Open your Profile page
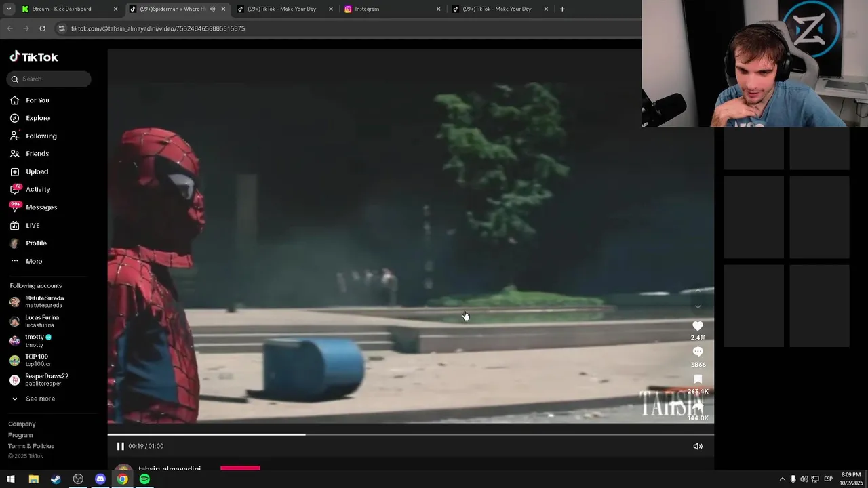Image resolution: width=868 pixels, height=488 pixels. (x=36, y=243)
